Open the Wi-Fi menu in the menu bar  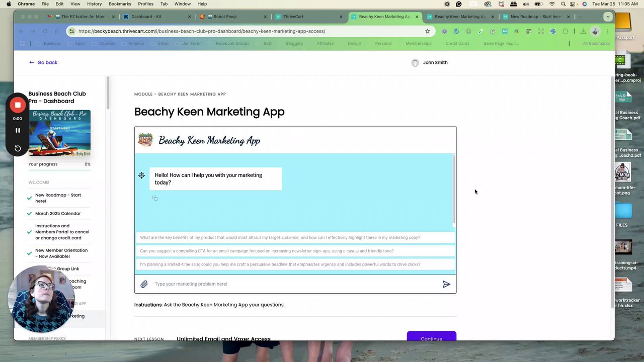(x=552, y=4)
